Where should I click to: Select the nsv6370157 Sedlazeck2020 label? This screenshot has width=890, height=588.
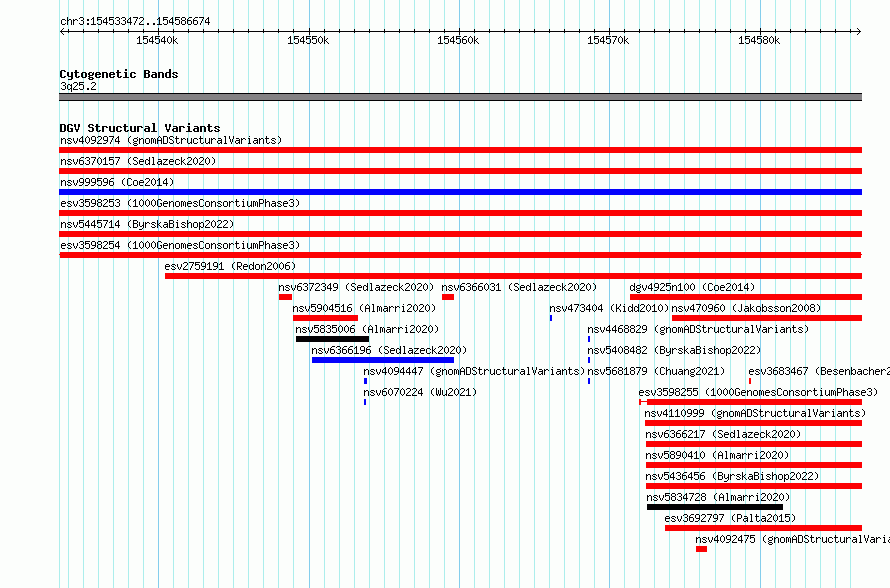(x=138, y=161)
